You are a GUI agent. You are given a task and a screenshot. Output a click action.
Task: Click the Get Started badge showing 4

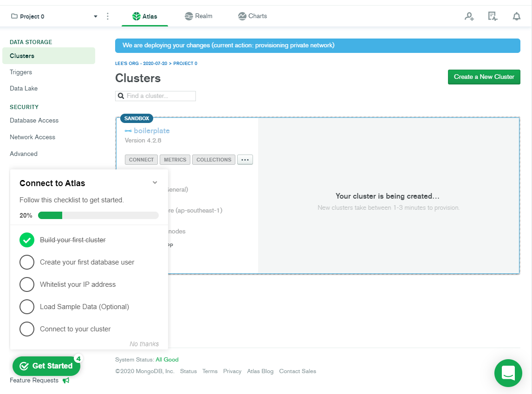tap(78, 358)
